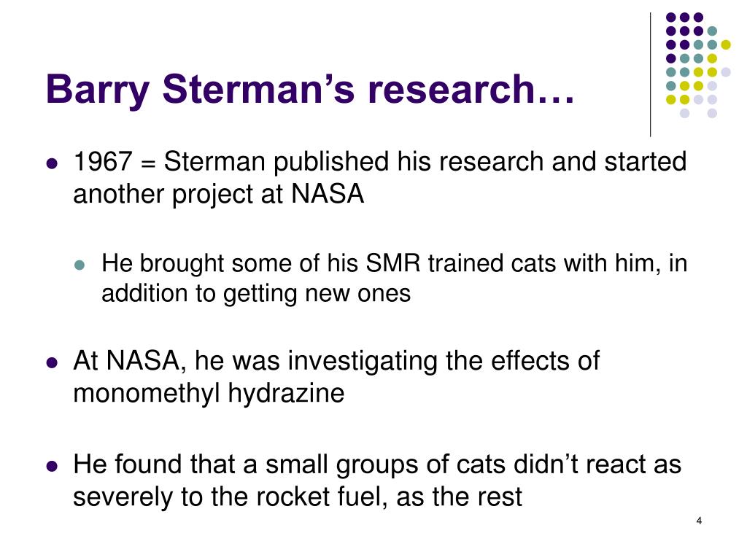Click the word "research" in the title
The height and width of the screenshot is (560, 747).
[x=452, y=90]
